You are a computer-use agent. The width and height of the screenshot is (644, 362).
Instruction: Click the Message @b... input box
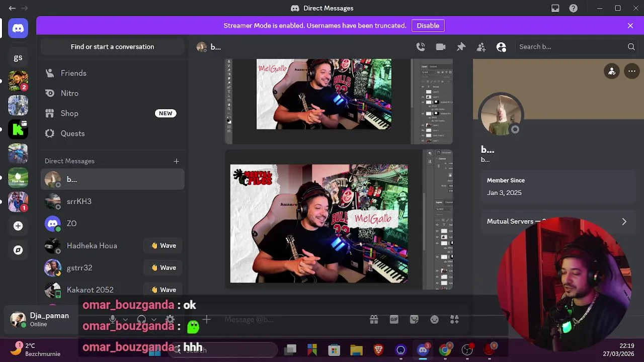click(x=294, y=319)
